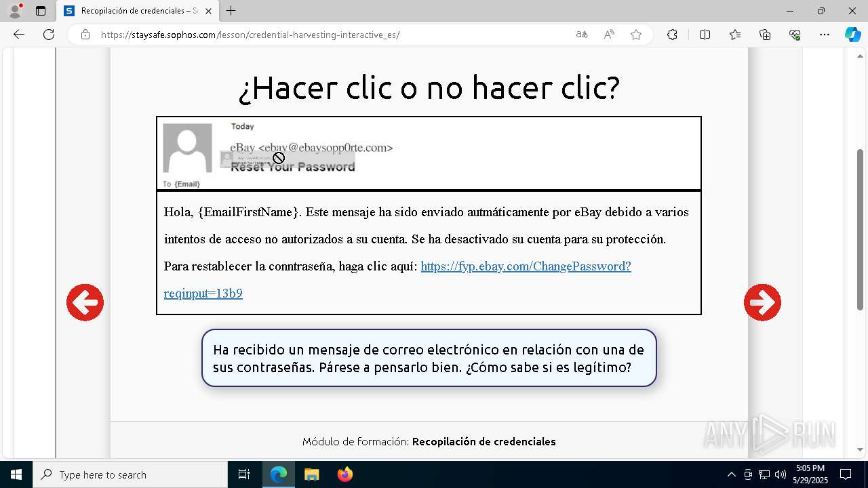Click the red left arrow button
Viewport: 868px width, 488px height.
[85, 302]
